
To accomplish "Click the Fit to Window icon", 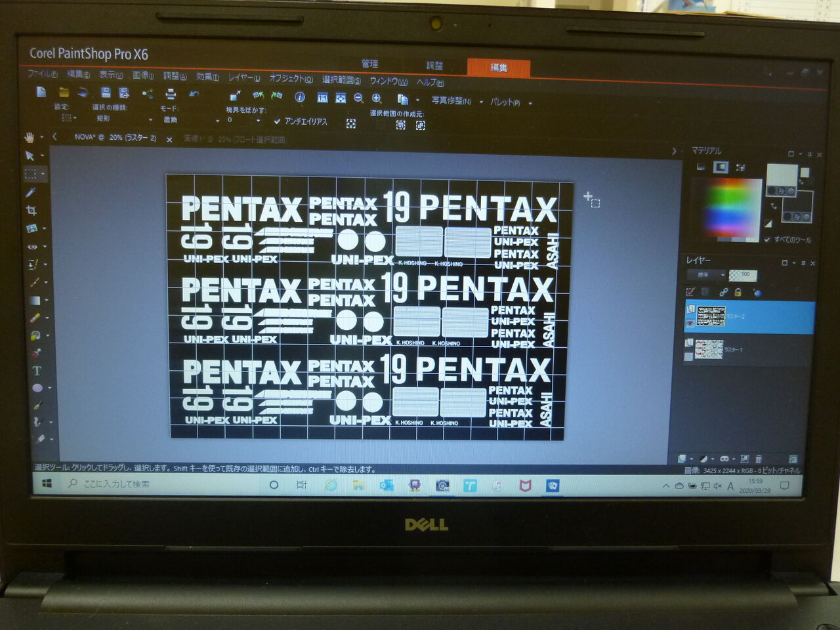I will point(341,98).
